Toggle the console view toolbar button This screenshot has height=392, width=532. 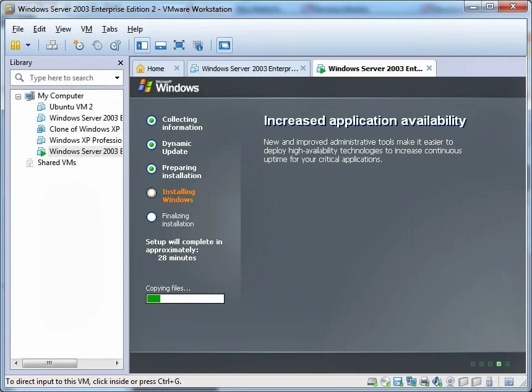tap(225, 45)
